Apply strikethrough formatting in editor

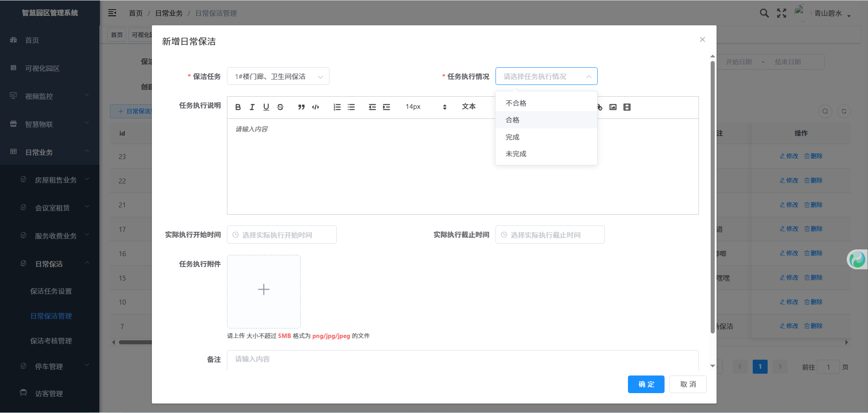[x=280, y=107]
